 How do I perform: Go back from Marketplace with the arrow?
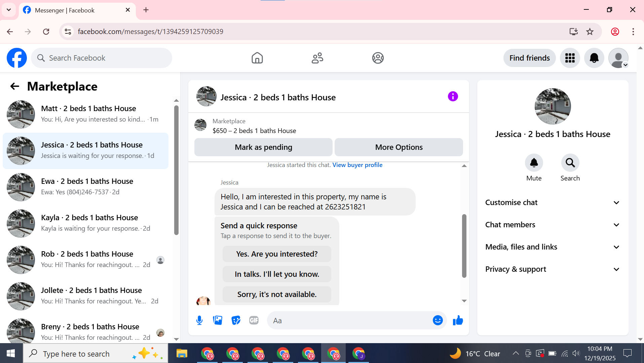[15, 87]
